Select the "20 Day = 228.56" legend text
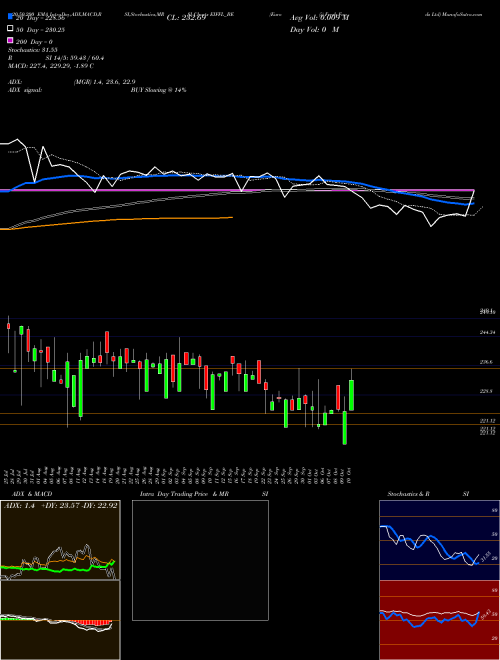The height and width of the screenshot is (660, 500). point(40,18)
